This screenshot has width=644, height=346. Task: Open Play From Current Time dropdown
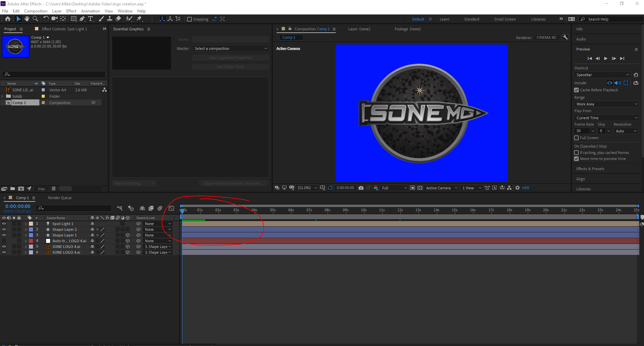click(x=607, y=118)
